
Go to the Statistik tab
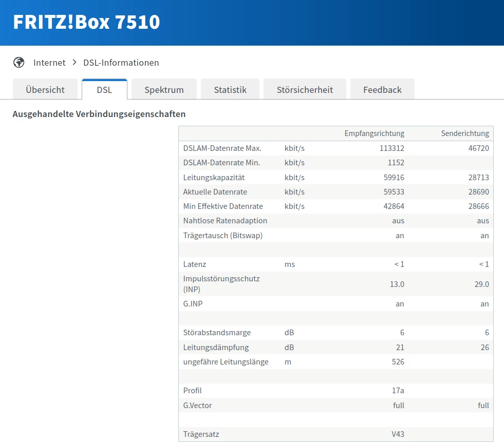[x=230, y=90]
